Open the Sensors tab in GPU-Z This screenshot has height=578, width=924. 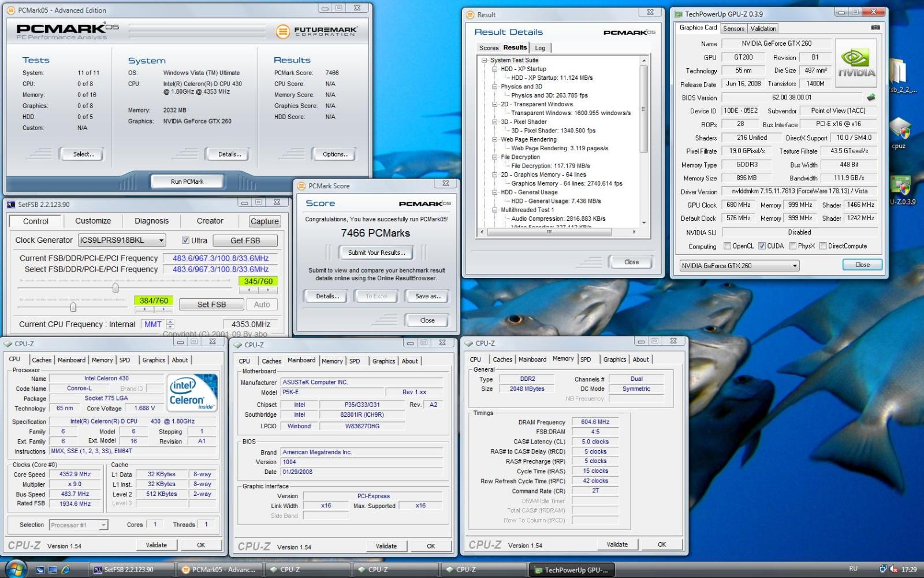click(x=733, y=28)
